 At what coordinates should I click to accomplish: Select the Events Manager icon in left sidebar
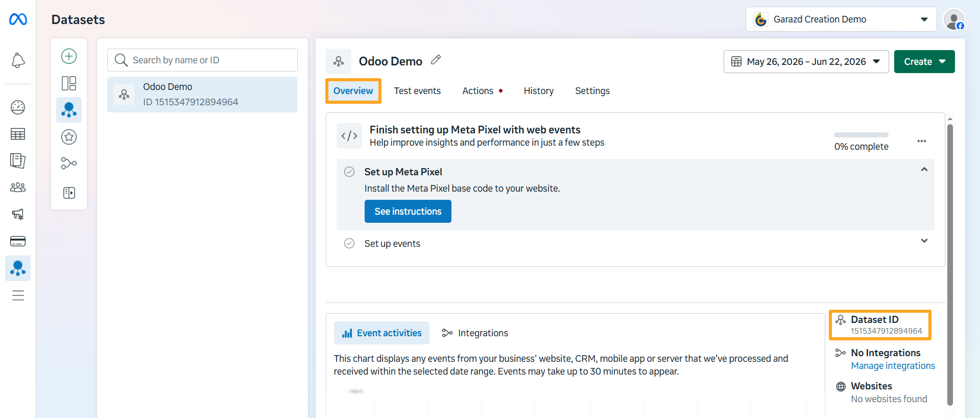(18, 268)
